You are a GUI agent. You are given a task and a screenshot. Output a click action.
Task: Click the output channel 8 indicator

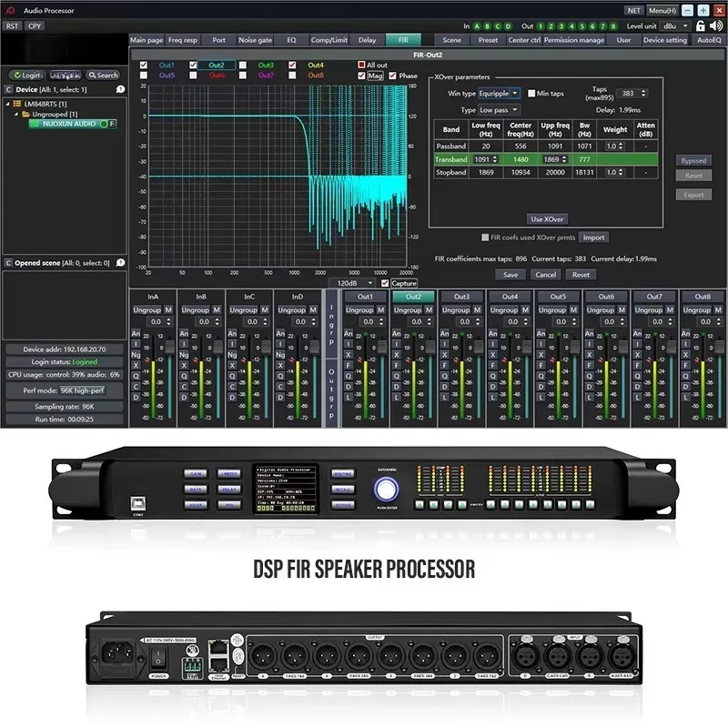[x=613, y=26]
